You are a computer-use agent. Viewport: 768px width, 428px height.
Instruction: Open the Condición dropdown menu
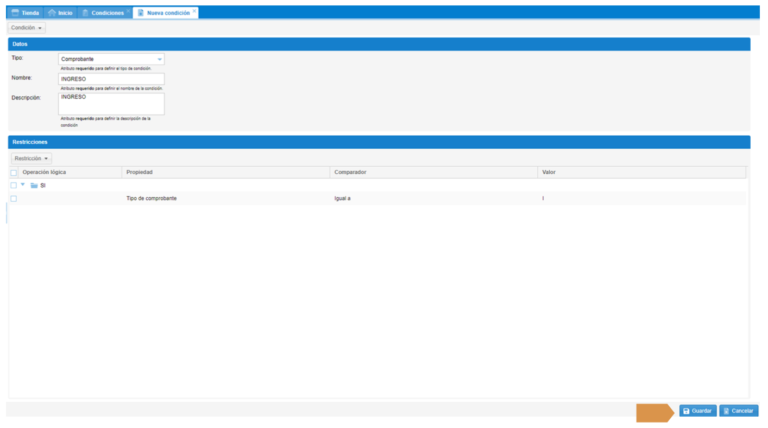pos(27,28)
